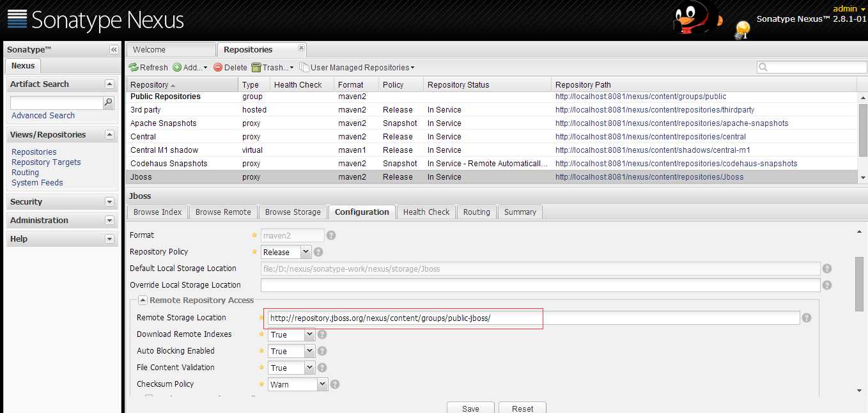Image resolution: width=868 pixels, height=413 pixels.
Task: Open the Auto Blocking Enabled dropdown
Action: click(309, 351)
